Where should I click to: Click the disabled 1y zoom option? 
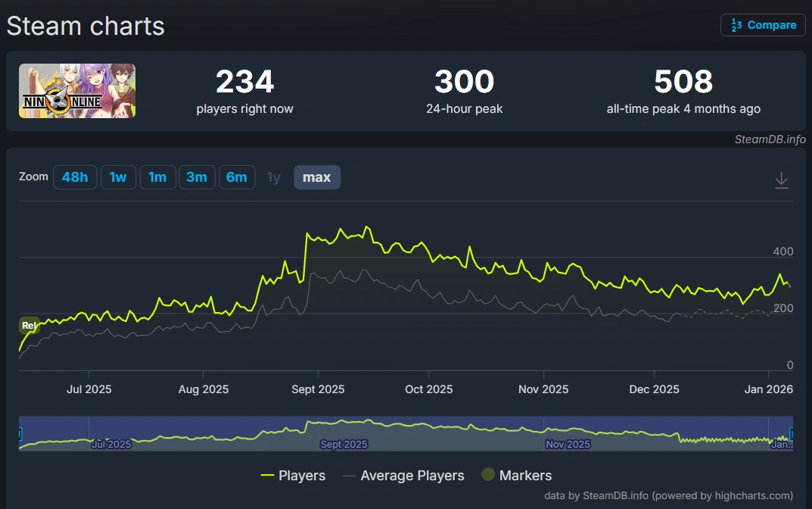(x=273, y=177)
